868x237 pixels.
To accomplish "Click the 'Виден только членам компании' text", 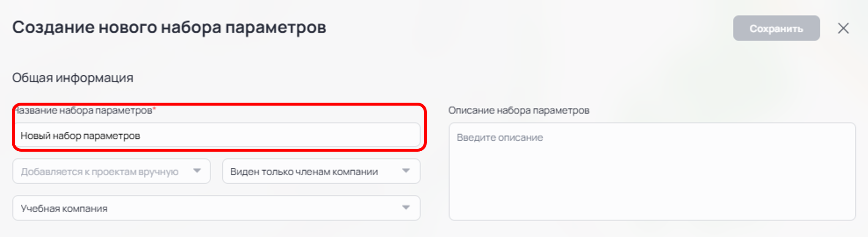I will (x=304, y=172).
